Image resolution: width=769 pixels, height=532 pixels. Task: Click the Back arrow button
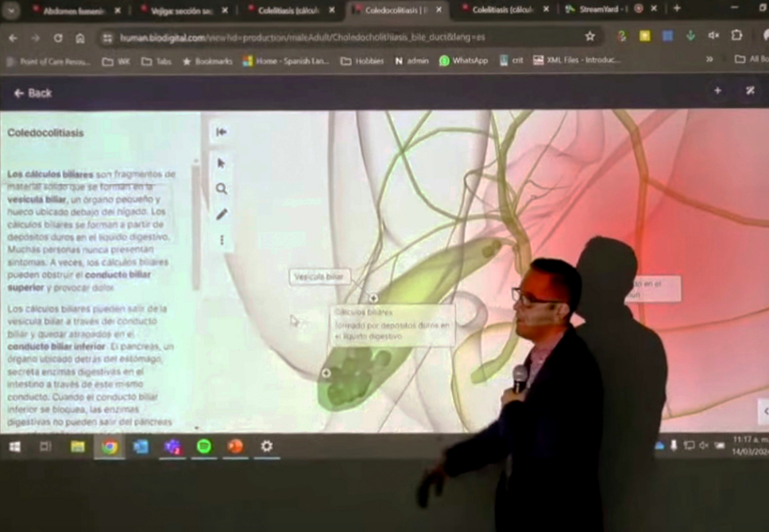[33, 93]
